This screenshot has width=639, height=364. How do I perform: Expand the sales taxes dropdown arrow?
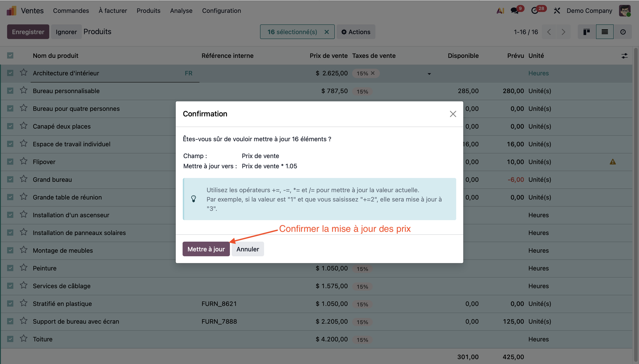[429, 74]
